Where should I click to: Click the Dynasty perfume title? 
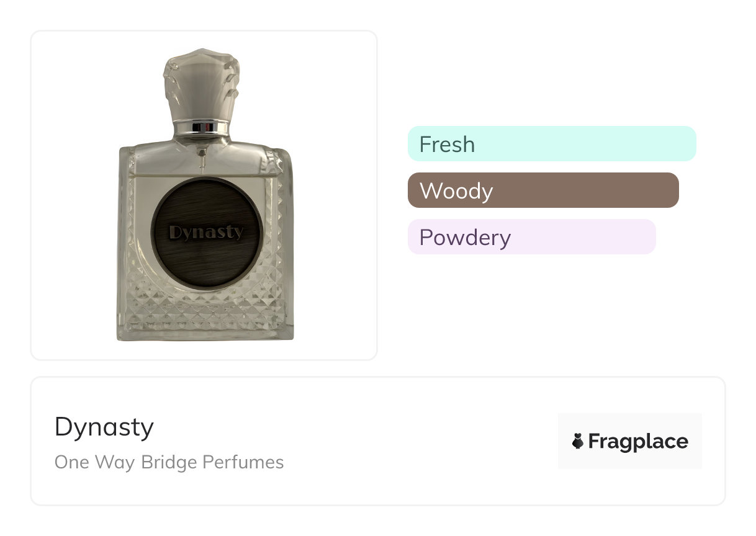104,427
